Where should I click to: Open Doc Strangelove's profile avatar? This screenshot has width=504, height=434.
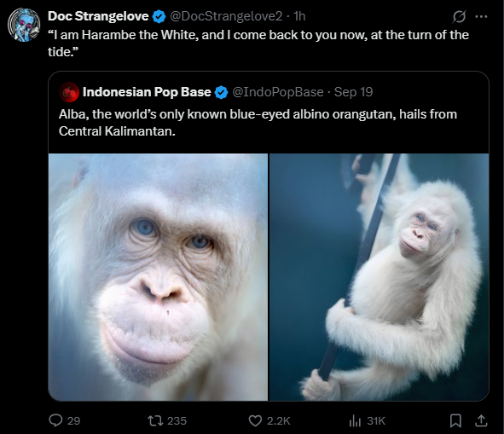[x=24, y=25]
